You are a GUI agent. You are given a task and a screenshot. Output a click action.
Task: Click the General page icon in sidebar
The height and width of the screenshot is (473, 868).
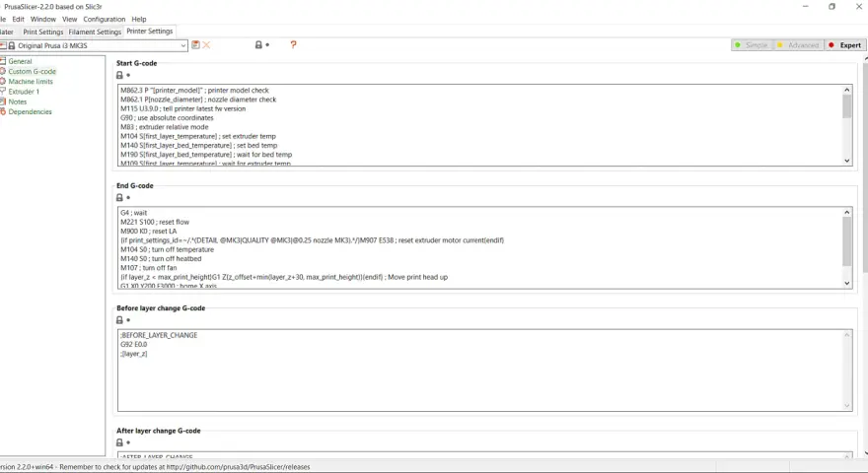coord(3,61)
